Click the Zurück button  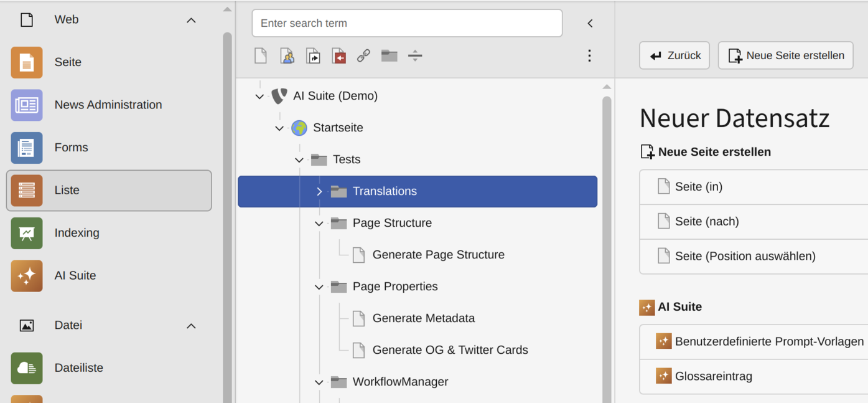674,55
